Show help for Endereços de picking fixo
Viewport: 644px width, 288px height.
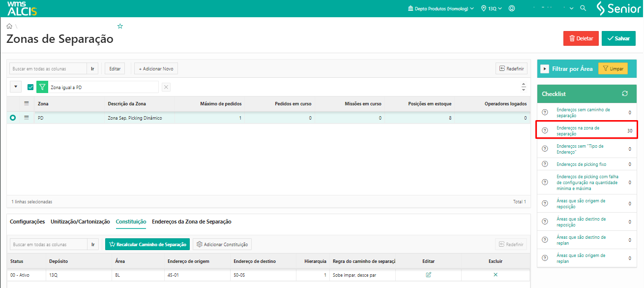coord(545,164)
